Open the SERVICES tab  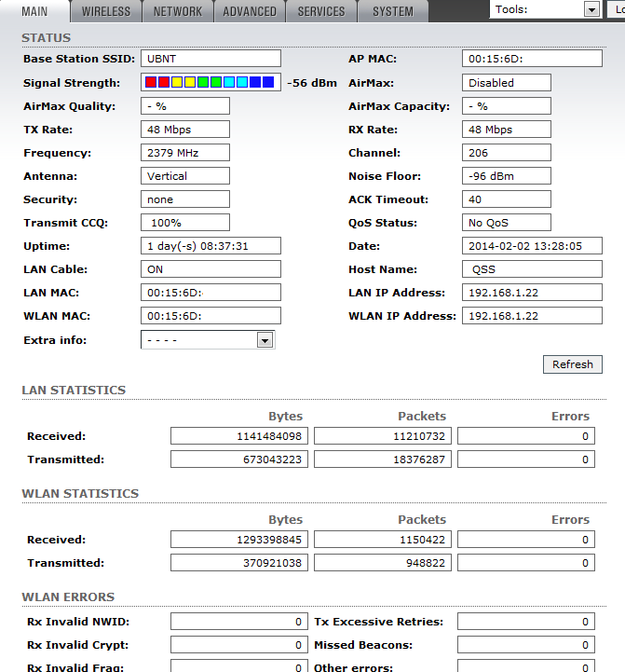(x=321, y=11)
